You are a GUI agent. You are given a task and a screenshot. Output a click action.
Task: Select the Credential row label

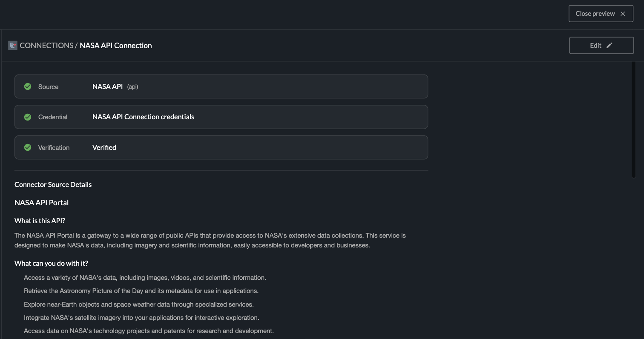tap(53, 117)
